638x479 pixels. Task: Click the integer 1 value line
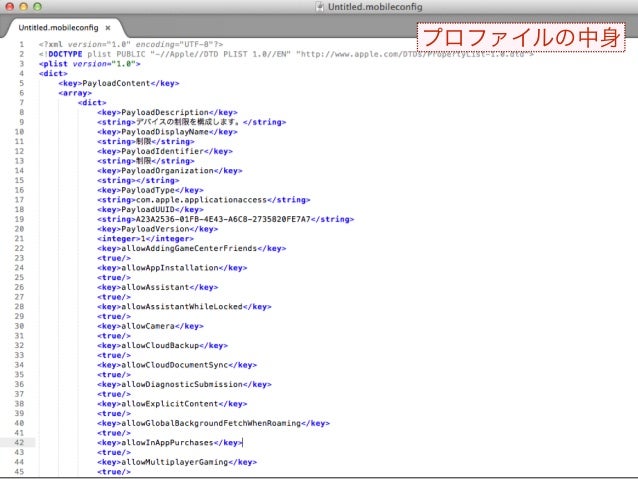(x=145, y=239)
